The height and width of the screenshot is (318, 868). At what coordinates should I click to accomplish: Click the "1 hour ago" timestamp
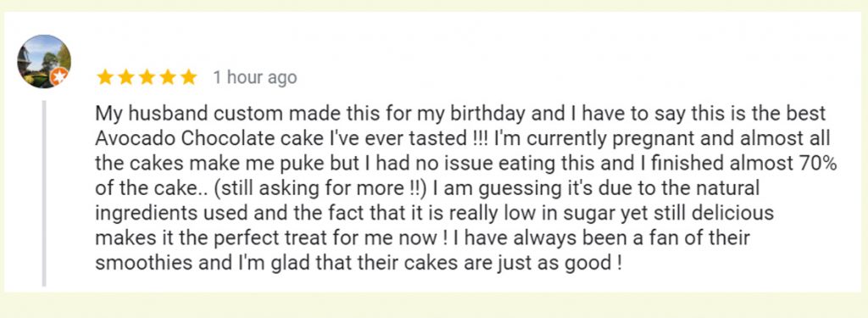(255, 77)
